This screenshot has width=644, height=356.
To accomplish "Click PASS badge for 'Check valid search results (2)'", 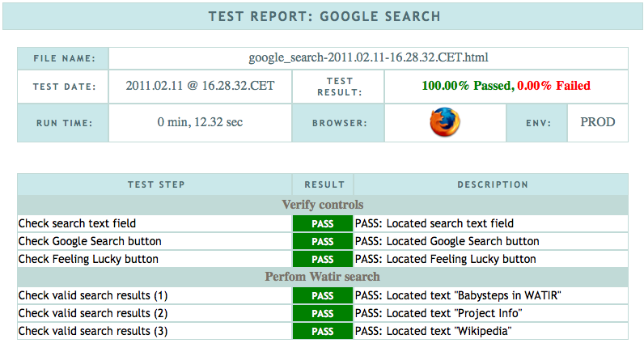I will click(323, 313).
